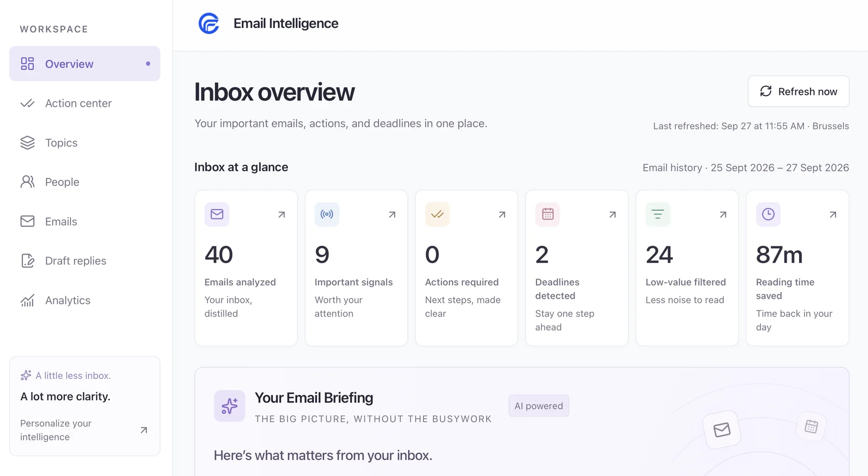The width and height of the screenshot is (868, 476).
Task: Click the Email Intelligence logo icon
Action: [209, 23]
